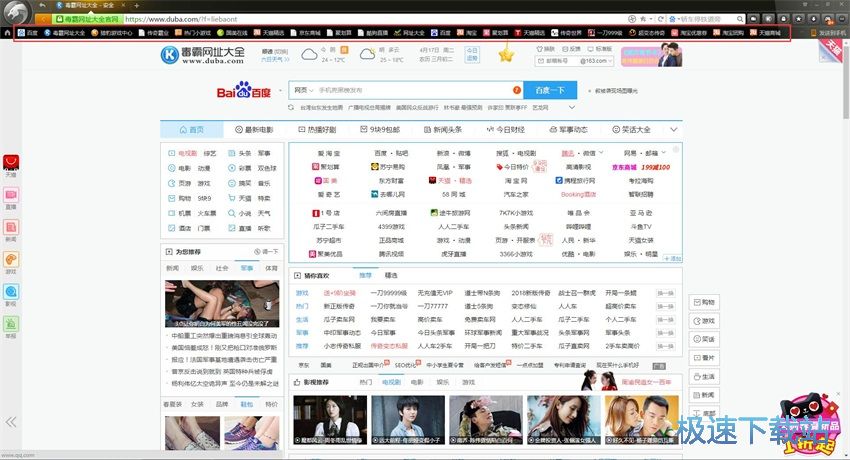Click the 添加 add site link
This screenshot has width=850, height=460.
click(673, 258)
